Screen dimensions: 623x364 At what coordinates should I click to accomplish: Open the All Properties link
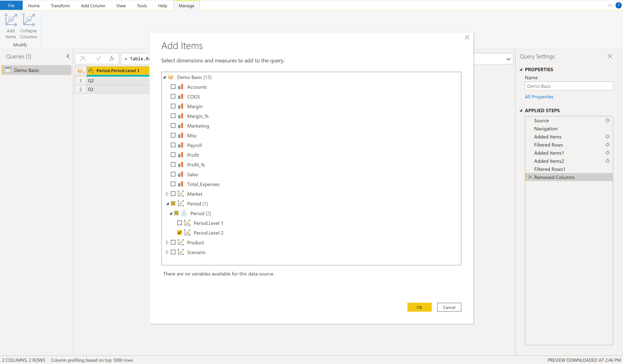539,97
